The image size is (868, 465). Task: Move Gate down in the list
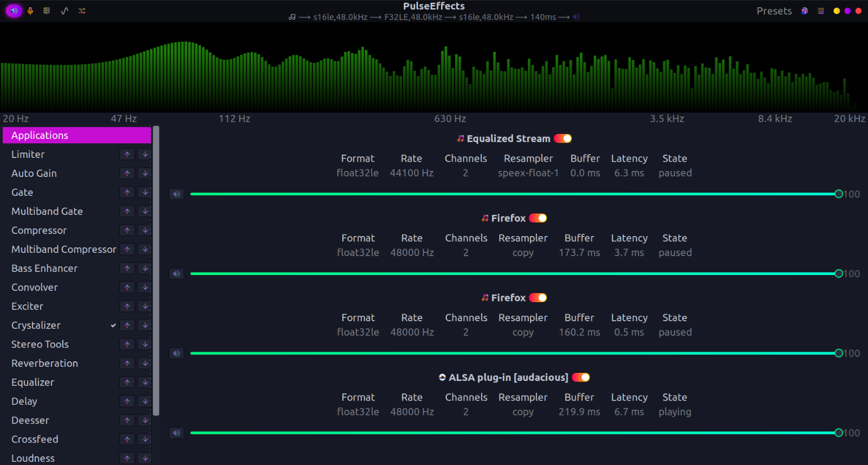[145, 193]
